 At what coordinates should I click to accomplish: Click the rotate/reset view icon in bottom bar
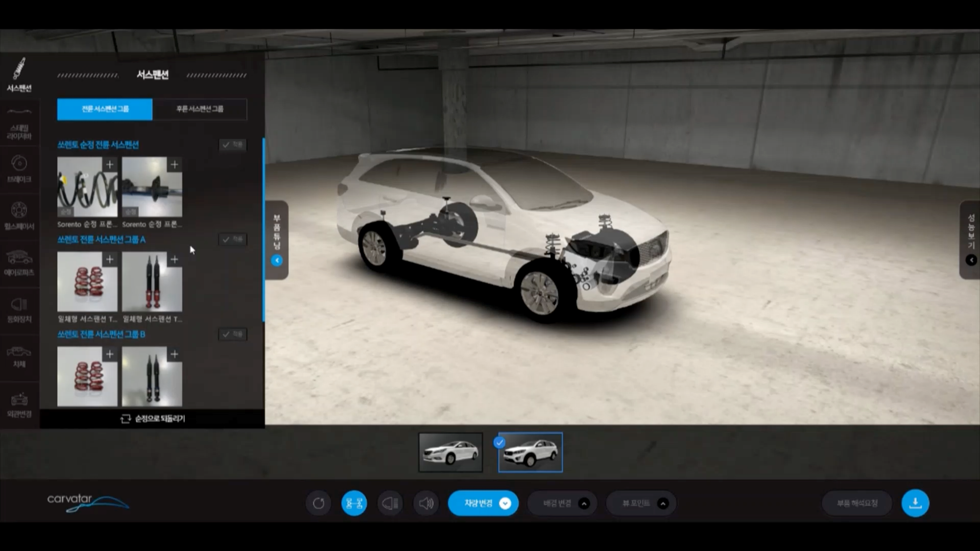point(318,503)
